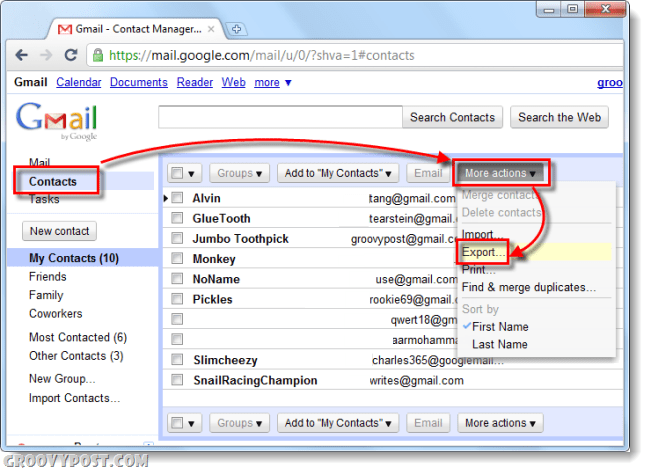The height and width of the screenshot is (472, 650).
Task: Tick the checkbox beside GlueTooth
Action: (x=177, y=218)
